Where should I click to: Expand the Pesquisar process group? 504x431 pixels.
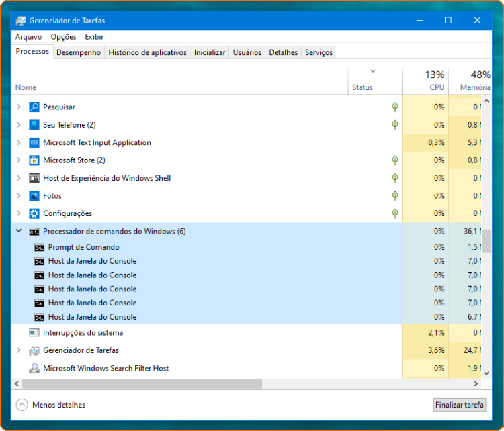19,107
